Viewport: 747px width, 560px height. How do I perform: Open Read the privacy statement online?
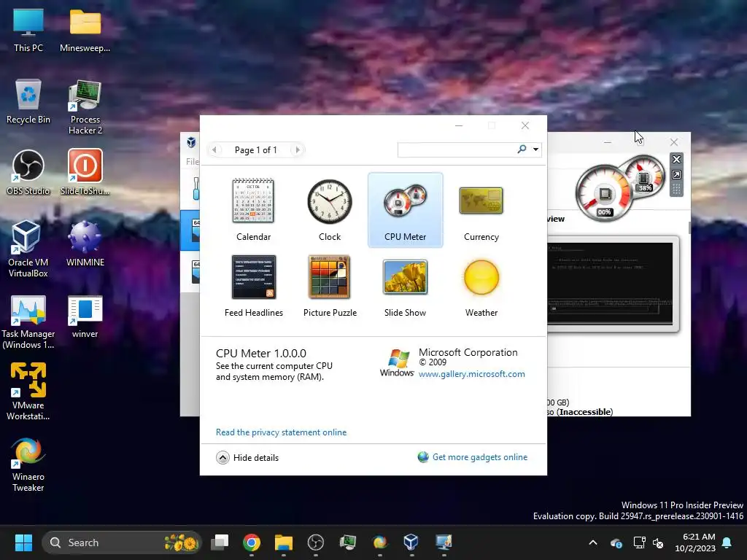(x=281, y=432)
